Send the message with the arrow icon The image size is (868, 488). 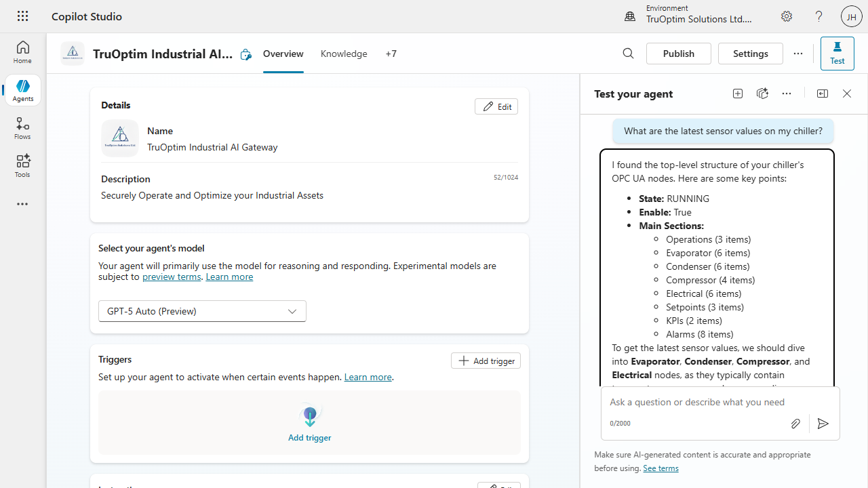tap(823, 424)
